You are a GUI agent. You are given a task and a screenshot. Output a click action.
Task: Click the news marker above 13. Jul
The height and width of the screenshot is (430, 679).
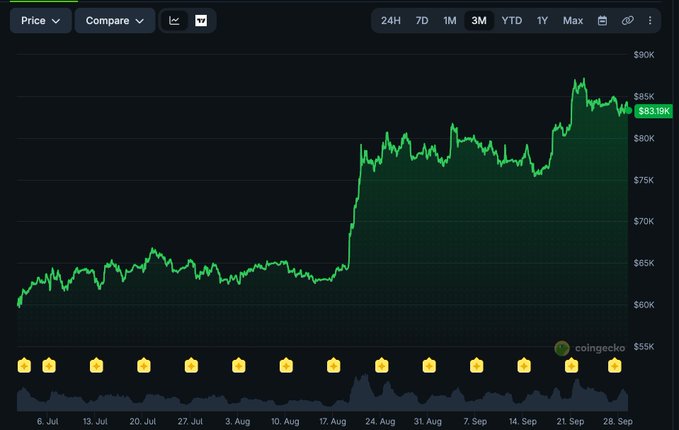click(x=96, y=365)
